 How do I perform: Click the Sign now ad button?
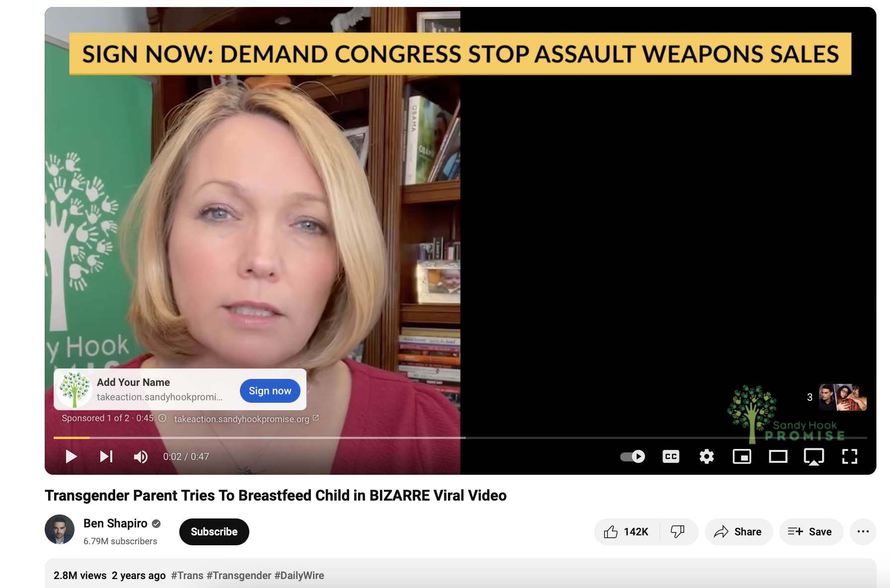[270, 391]
